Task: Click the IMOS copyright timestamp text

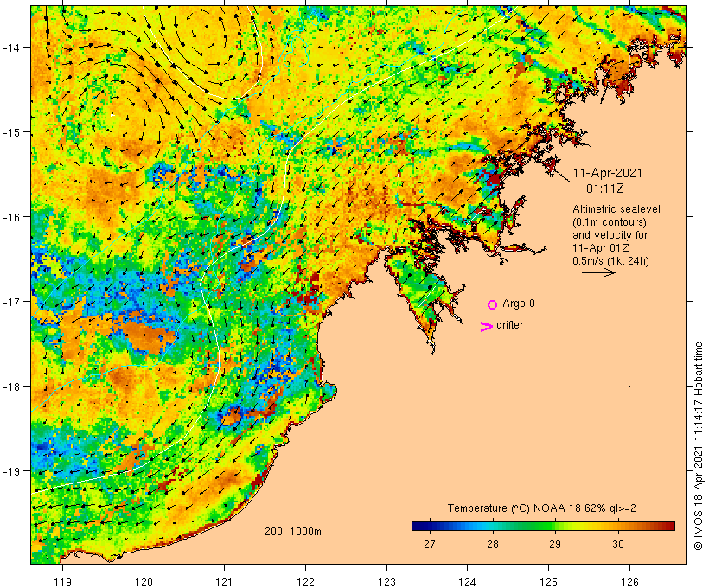Action: tap(699, 446)
